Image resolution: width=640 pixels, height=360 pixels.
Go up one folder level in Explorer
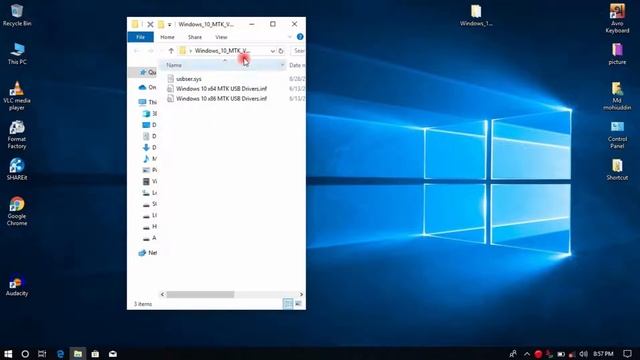pyautogui.click(x=171, y=51)
